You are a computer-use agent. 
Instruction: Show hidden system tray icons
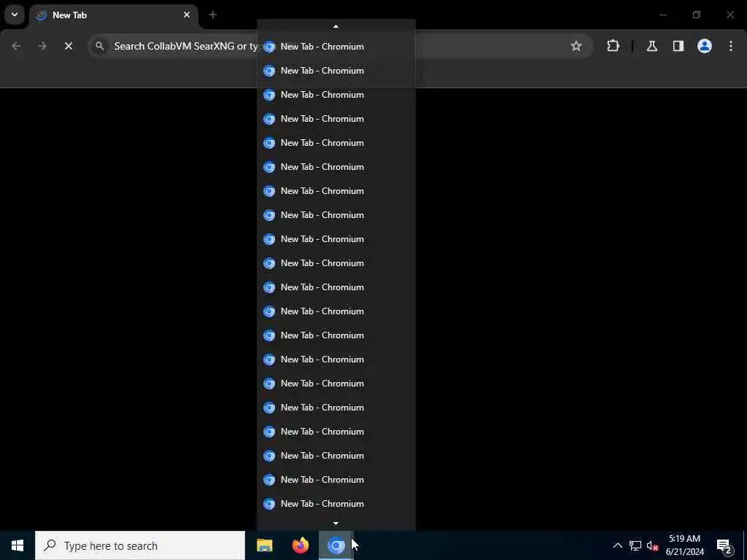(617, 545)
